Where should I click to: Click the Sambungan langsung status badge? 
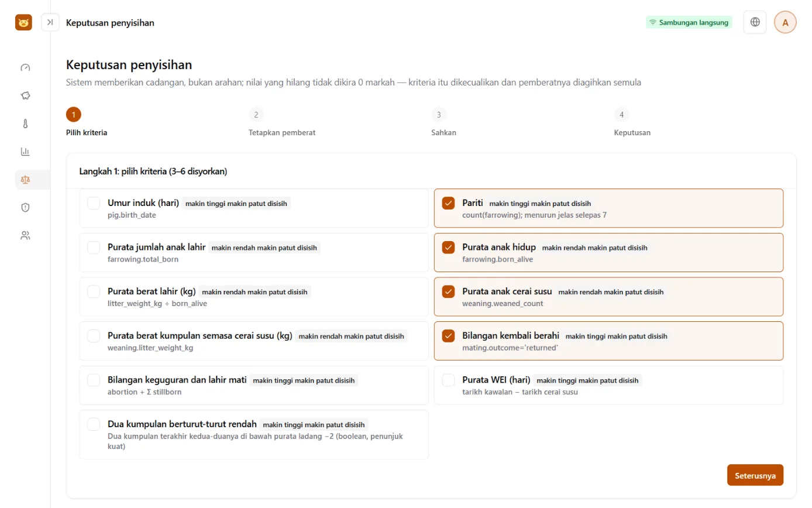pyautogui.click(x=689, y=22)
